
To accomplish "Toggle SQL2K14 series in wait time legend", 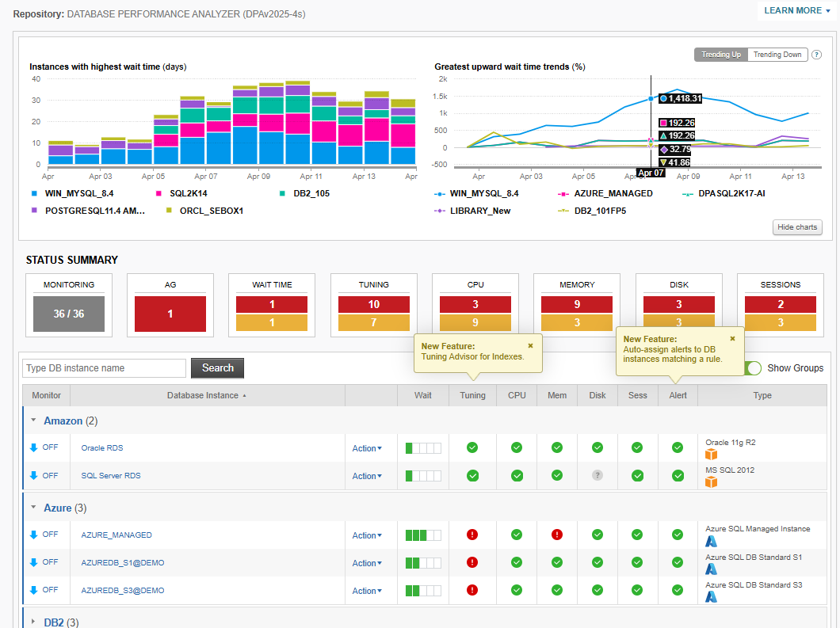I will pos(181,193).
